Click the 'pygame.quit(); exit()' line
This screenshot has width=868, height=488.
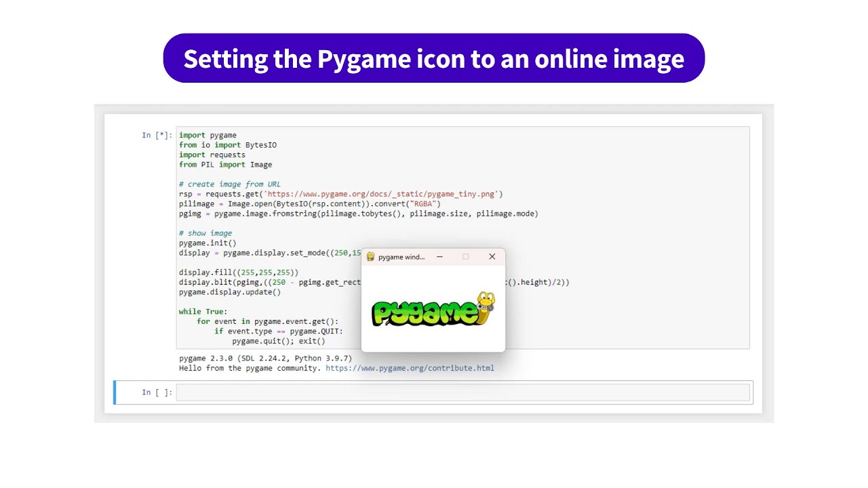pos(279,341)
